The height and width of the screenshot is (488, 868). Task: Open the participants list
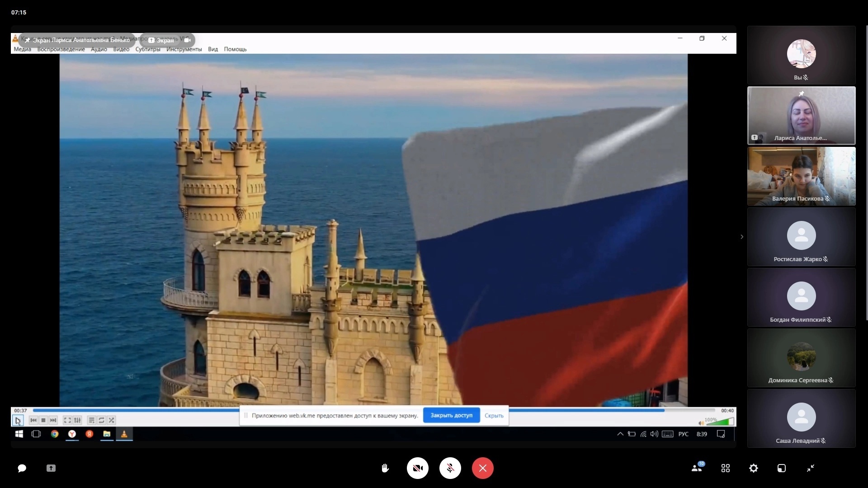click(x=697, y=468)
